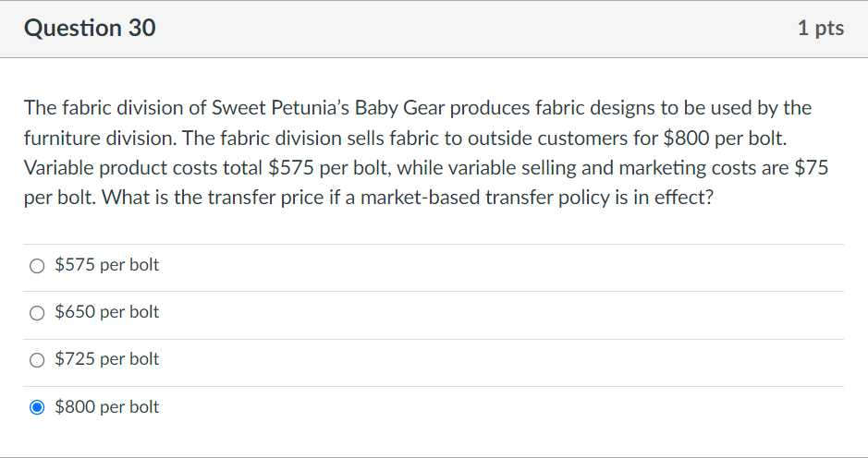The width and height of the screenshot is (868, 458).
Task: Click the "$575 per bolt" answer label text
Action: coord(107,265)
